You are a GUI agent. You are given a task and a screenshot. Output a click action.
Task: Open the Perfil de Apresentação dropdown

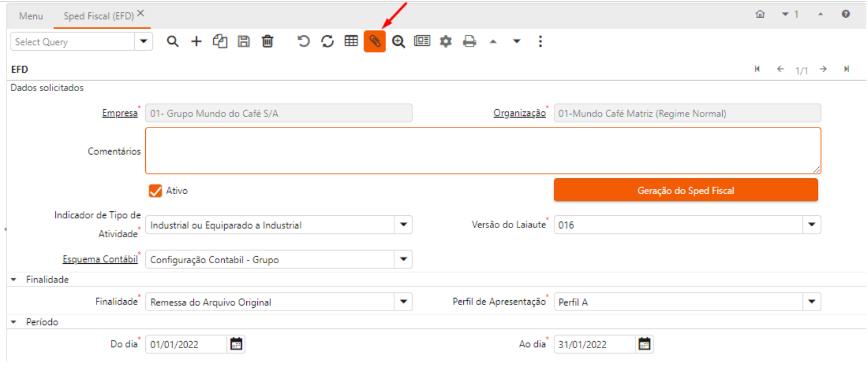point(811,302)
